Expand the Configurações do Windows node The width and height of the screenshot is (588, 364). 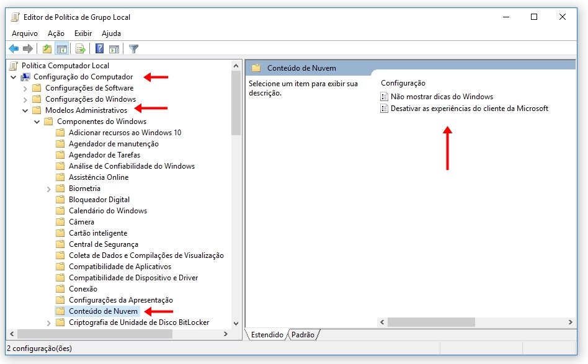click(25, 100)
